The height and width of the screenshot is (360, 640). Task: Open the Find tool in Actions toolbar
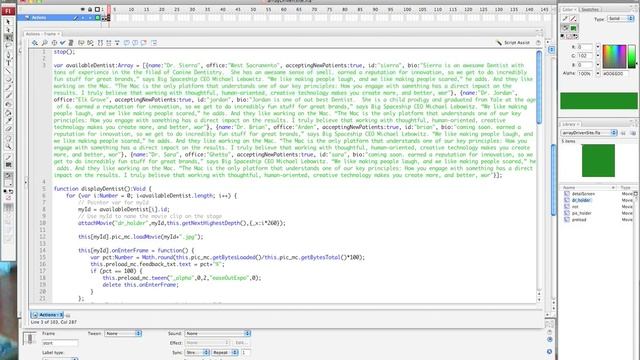44,42
